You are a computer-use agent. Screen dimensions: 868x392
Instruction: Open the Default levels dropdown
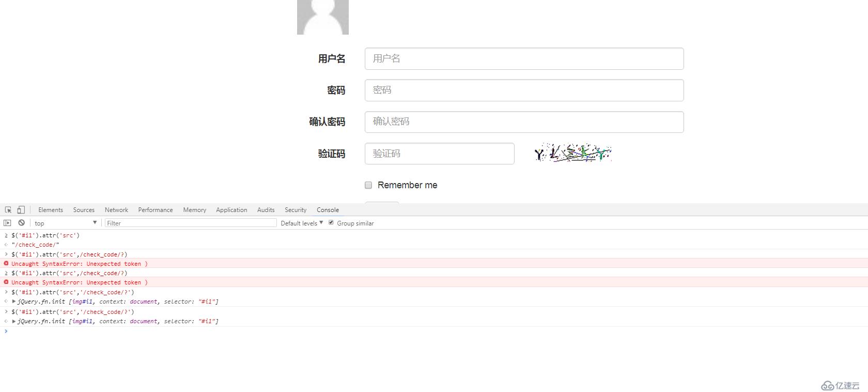point(302,223)
